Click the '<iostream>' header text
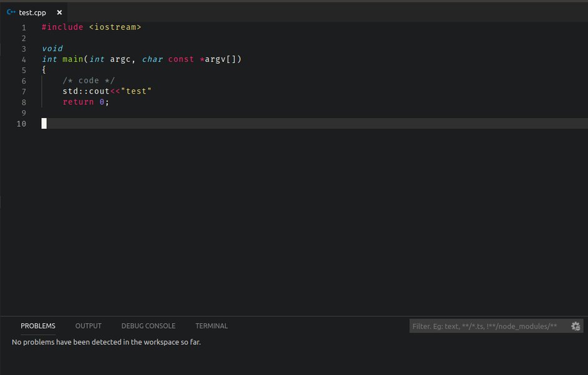This screenshot has width=588, height=375. (x=115, y=27)
